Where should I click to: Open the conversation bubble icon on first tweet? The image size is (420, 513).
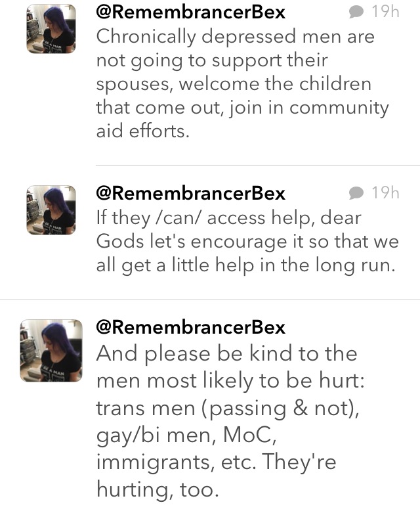(356, 12)
